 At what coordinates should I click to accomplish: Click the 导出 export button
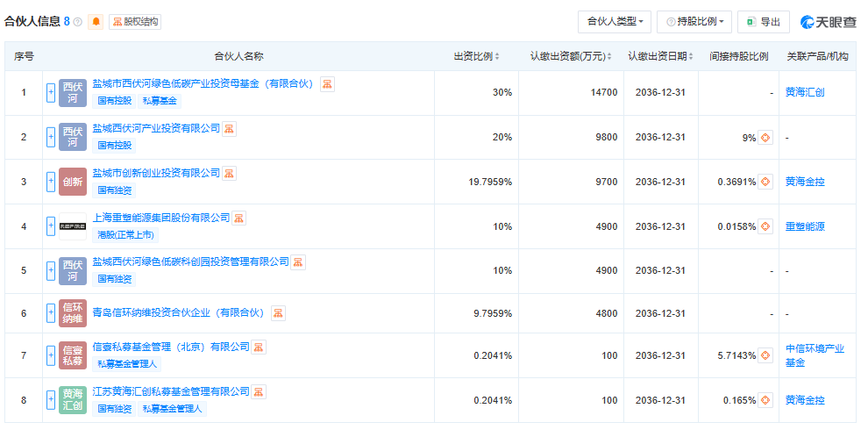point(764,22)
